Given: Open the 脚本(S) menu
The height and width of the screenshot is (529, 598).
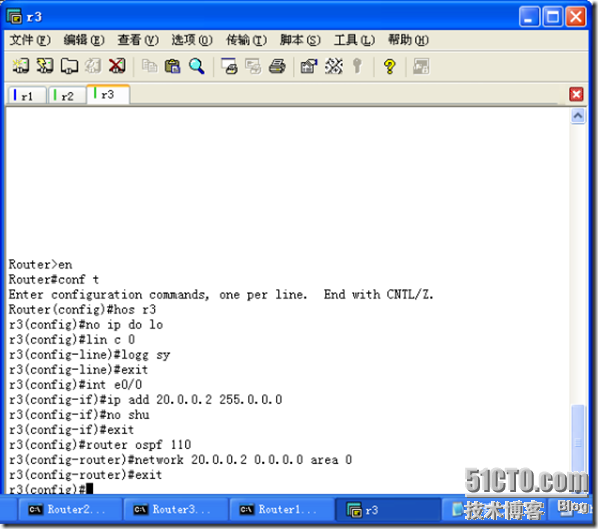Looking at the screenshot, I should point(300,40).
